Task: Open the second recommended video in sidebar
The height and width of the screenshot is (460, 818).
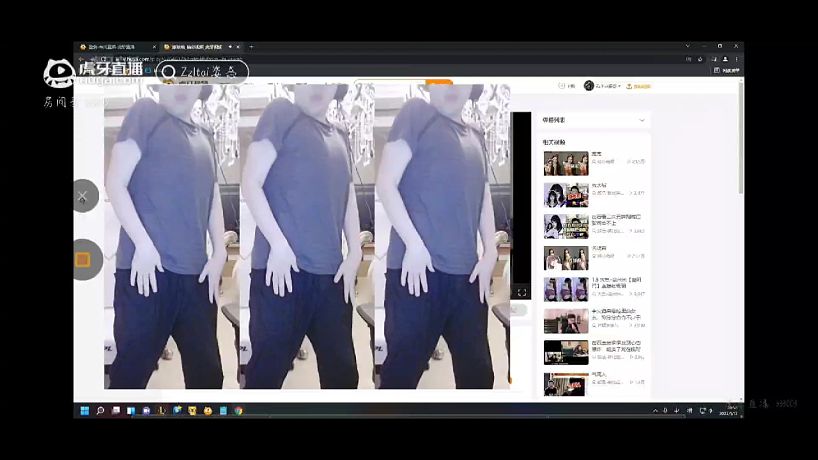Action: pos(565,193)
